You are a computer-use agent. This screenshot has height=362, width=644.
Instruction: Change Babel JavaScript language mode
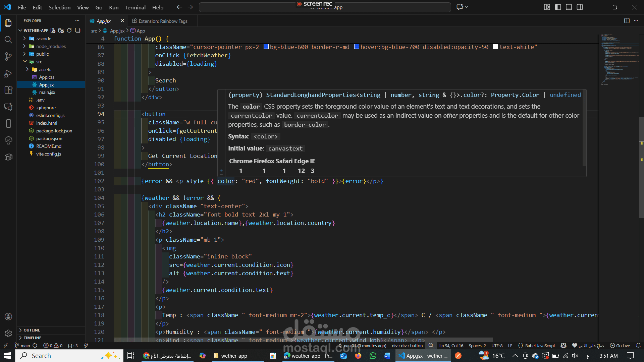(540, 346)
